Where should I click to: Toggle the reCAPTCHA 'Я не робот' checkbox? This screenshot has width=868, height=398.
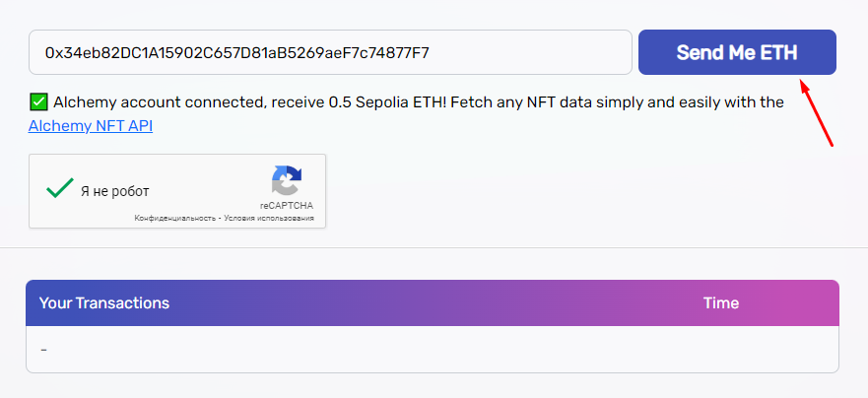[x=61, y=189]
